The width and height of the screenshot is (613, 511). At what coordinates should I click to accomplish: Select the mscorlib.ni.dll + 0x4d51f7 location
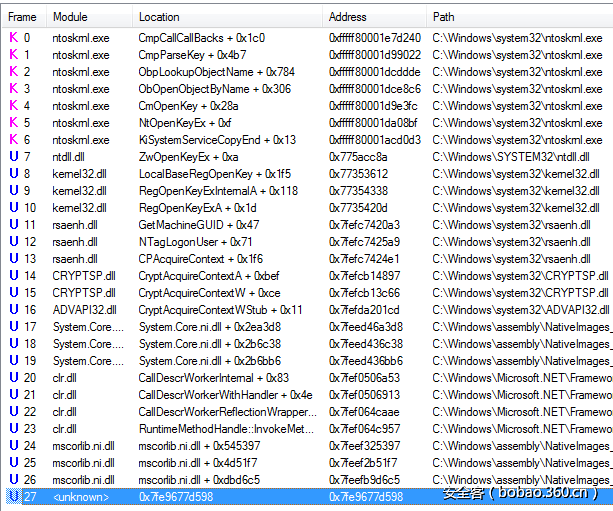pyautogui.click(x=198, y=463)
